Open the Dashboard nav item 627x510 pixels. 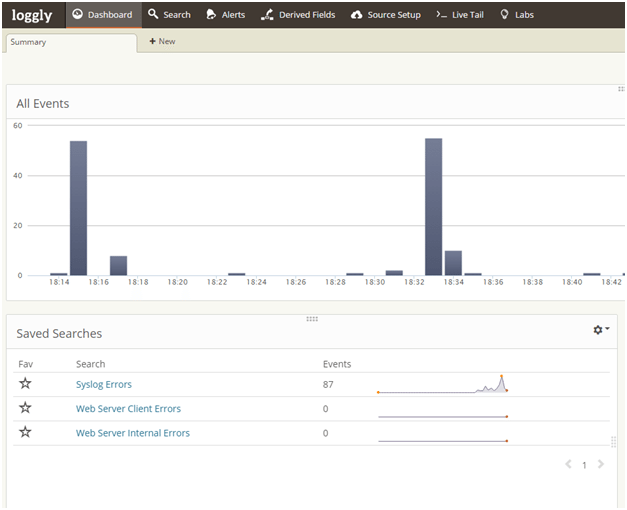(102, 15)
